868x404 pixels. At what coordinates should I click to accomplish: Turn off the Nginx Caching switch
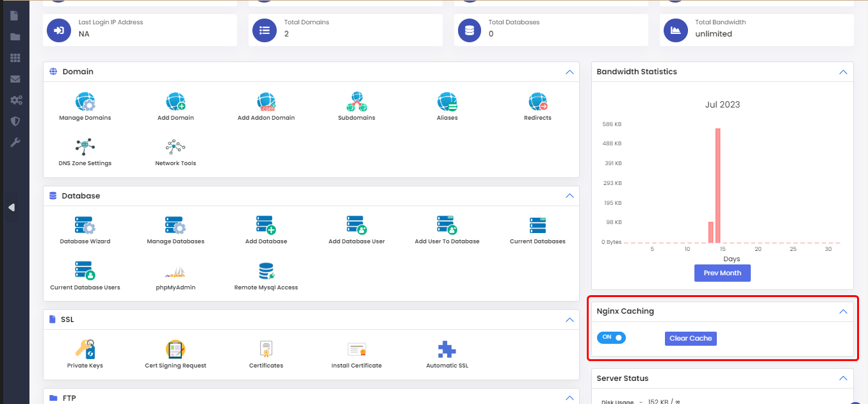[611, 337]
